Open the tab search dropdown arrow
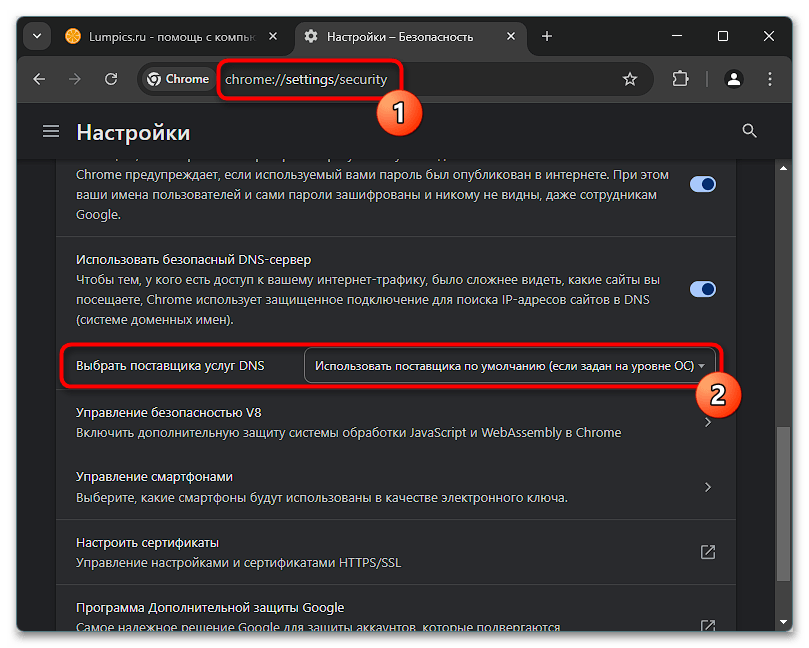809x648 pixels. point(37,36)
